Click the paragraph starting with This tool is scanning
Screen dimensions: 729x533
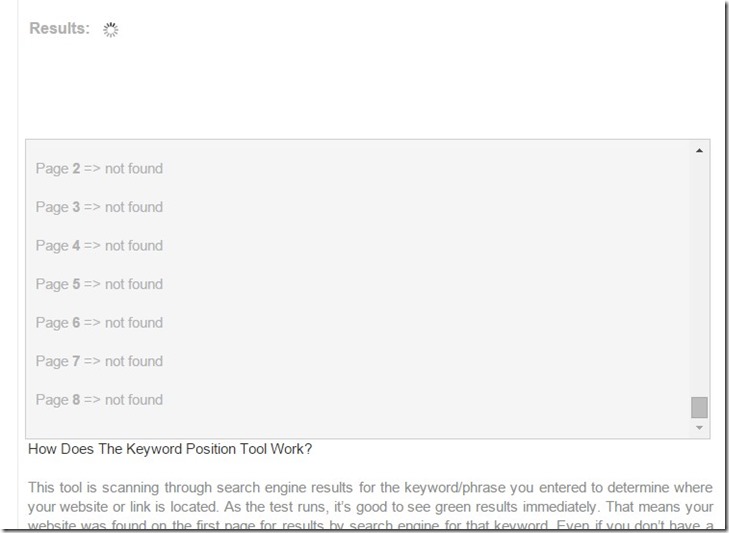370,506
